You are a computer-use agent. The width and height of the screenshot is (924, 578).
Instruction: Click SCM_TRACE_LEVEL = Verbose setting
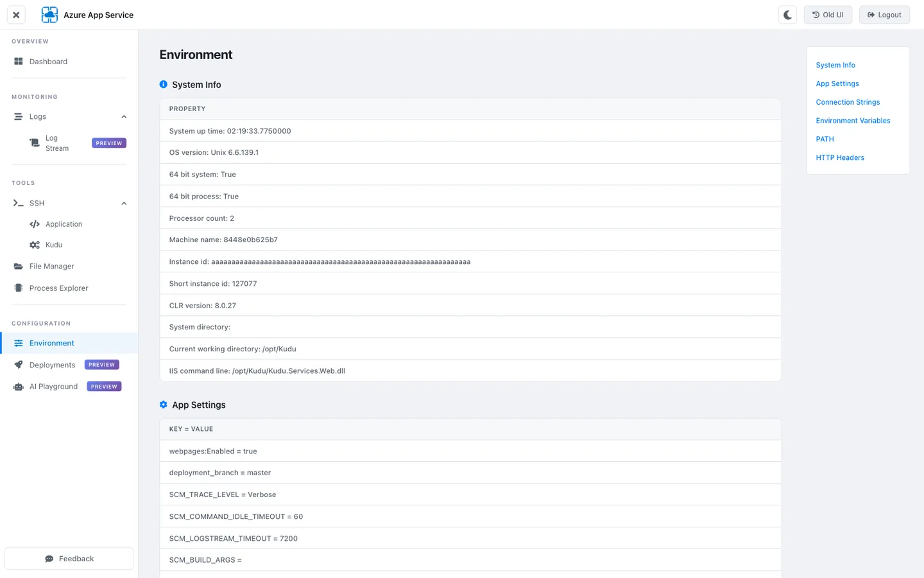tap(470, 495)
